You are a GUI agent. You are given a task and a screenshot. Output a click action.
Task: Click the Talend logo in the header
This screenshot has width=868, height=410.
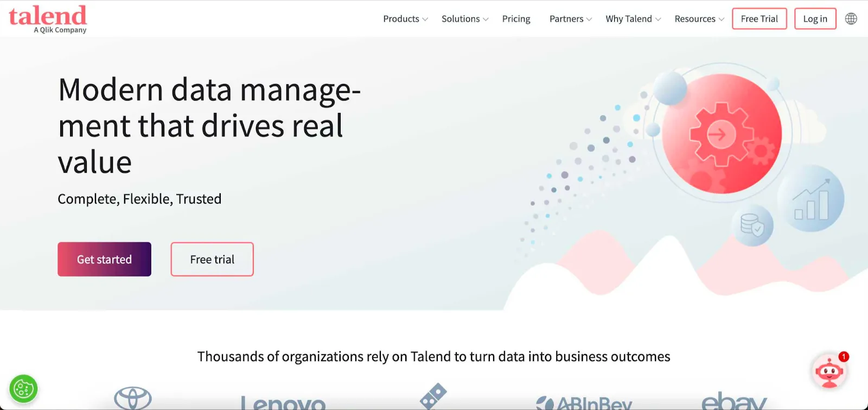[48, 19]
